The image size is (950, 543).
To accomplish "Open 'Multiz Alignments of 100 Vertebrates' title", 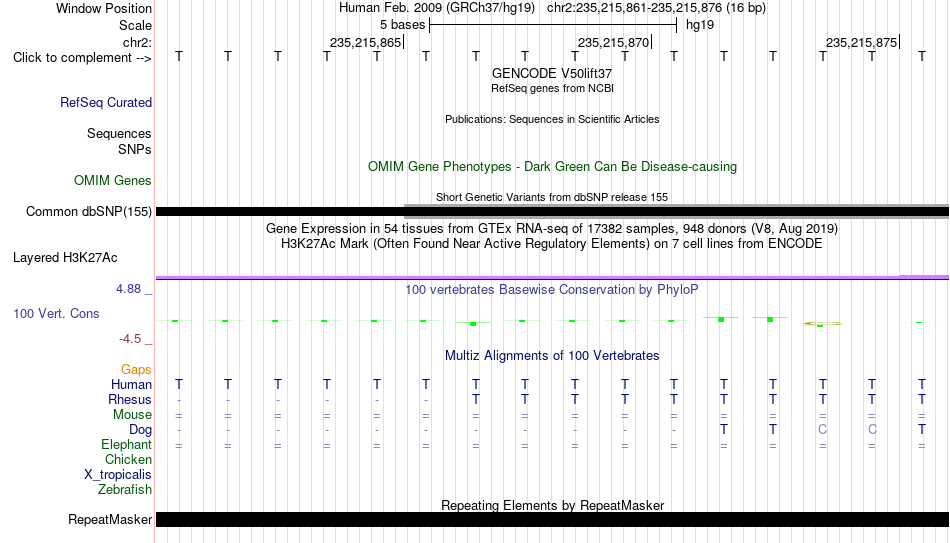I will point(552,356).
